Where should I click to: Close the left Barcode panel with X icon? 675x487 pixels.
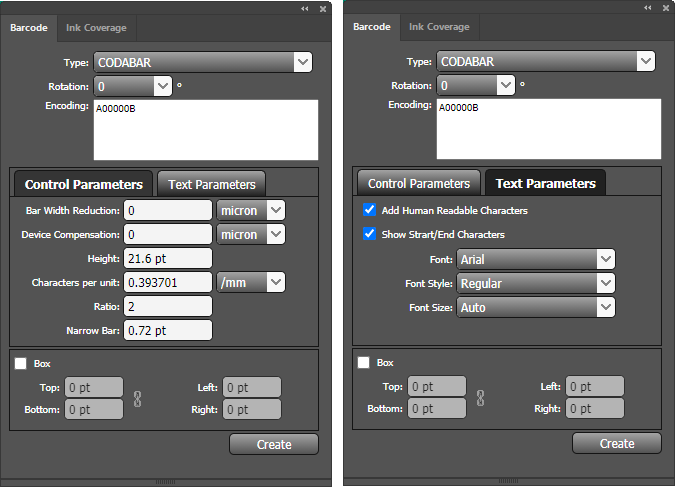click(x=323, y=8)
